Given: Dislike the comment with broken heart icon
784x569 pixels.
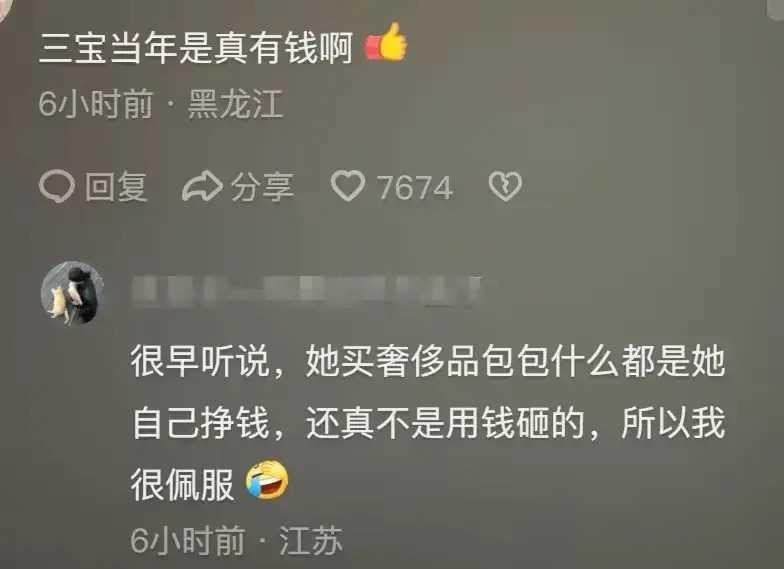Looking at the screenshot, I should point(505,186).
